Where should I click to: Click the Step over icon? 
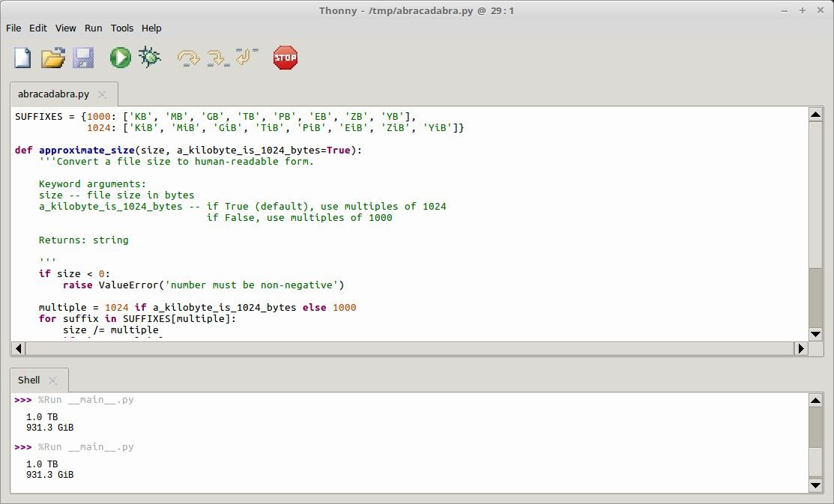(x=188, y=58)
